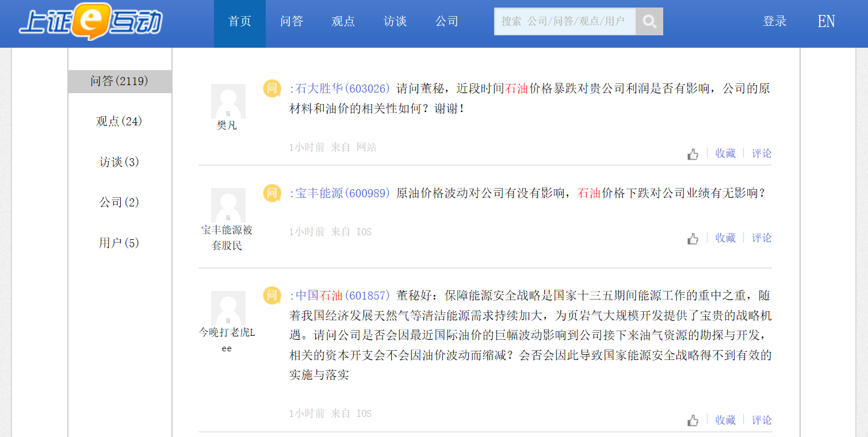Image resolution: width=868 pixels, height=437 pixels.
Task: Select 问答(2119) sidebar tab
Action: (x=120, y=81)
